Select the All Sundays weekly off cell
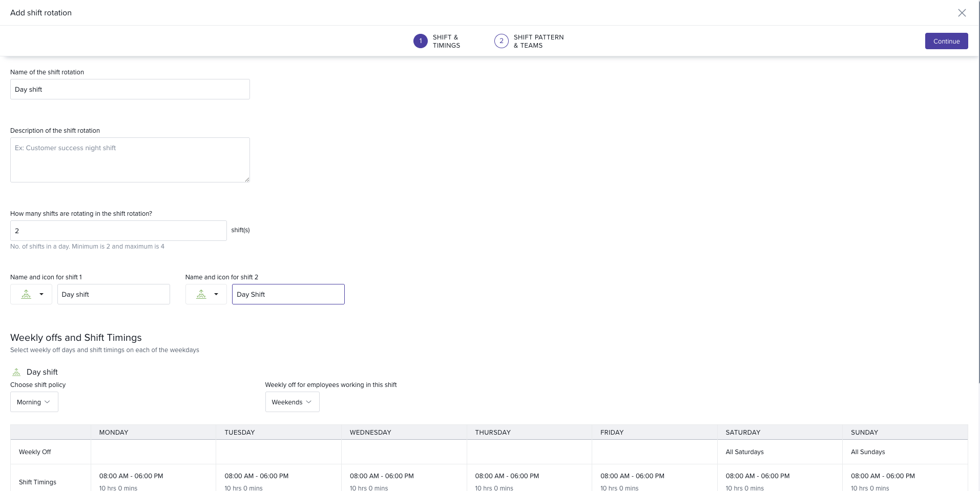Image resolution: width=980 pixels, height=491 pixels. click(x=868, y=452)
